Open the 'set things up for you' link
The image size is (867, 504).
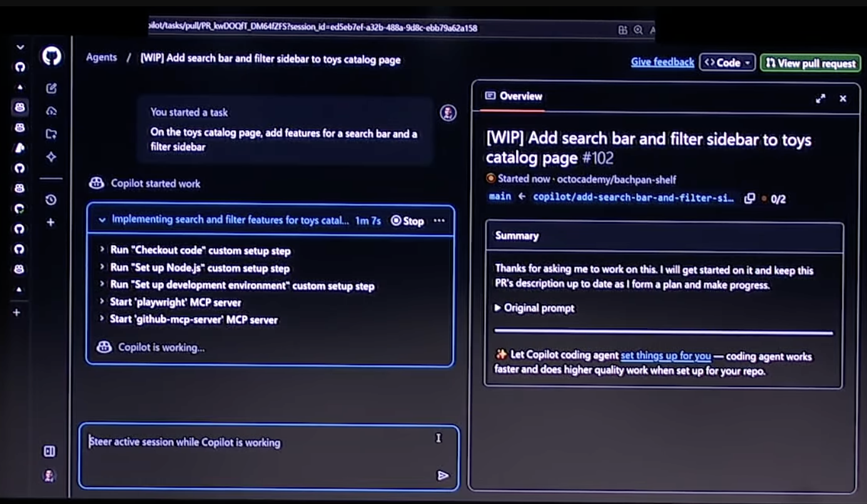click(666, 356)
